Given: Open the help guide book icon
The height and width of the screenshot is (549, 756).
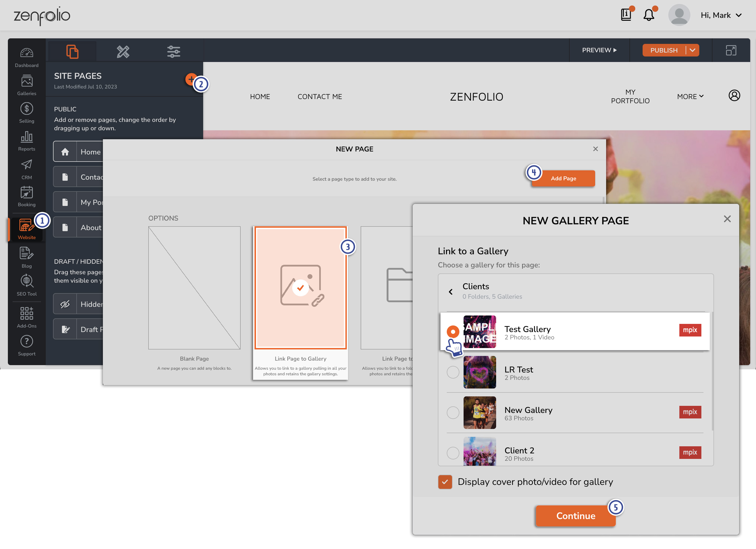Looking at the screenshot, I should coord(626,15).
